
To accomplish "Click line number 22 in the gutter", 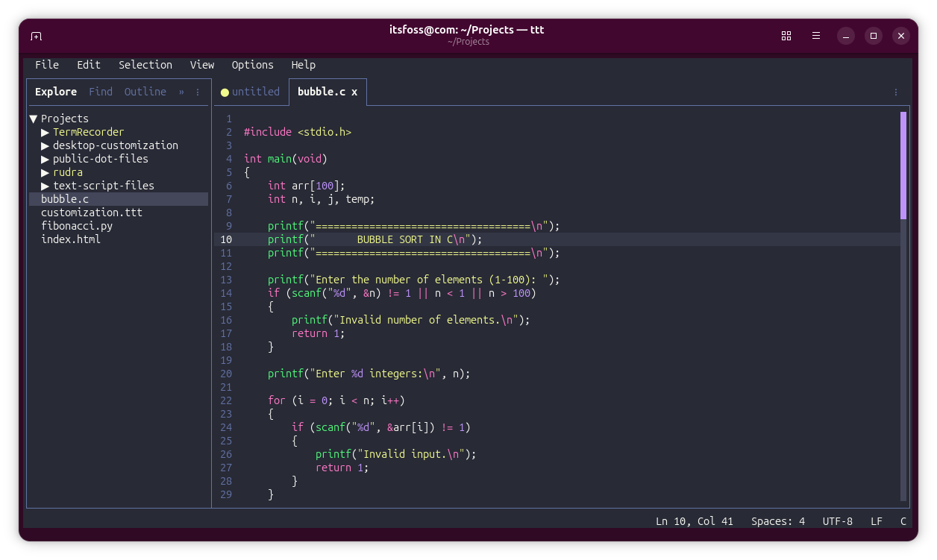I will (226, 400).
